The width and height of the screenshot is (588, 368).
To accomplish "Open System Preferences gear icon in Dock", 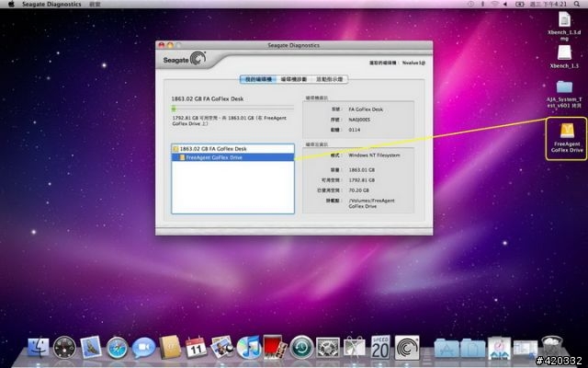I will tap(327, 348).
